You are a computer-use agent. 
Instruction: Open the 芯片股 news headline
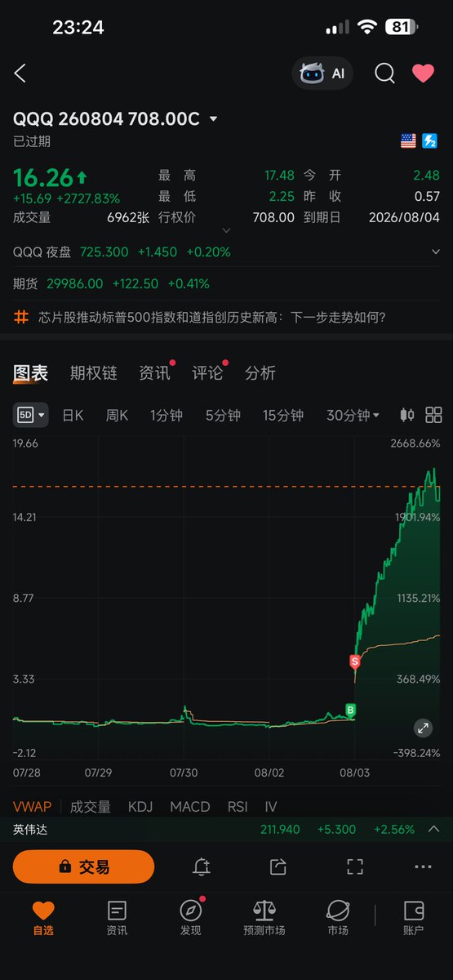(212, 317)
